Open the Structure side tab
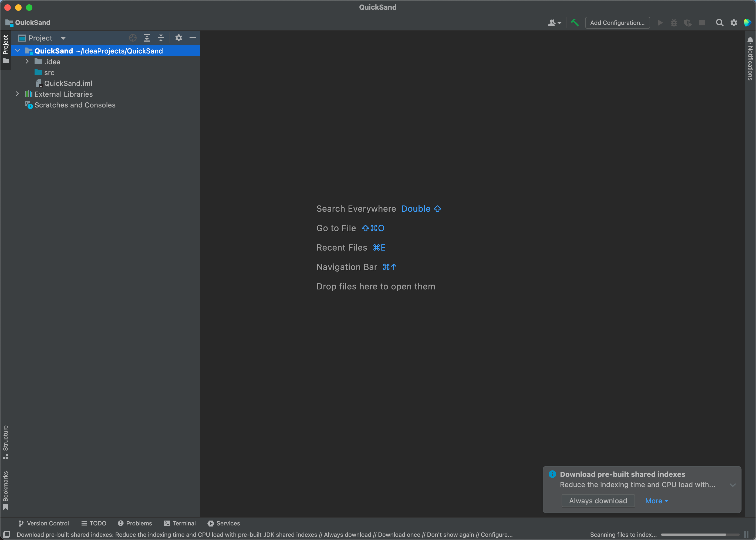Screen dimensions: 756x540 click(x=6, y=442)
